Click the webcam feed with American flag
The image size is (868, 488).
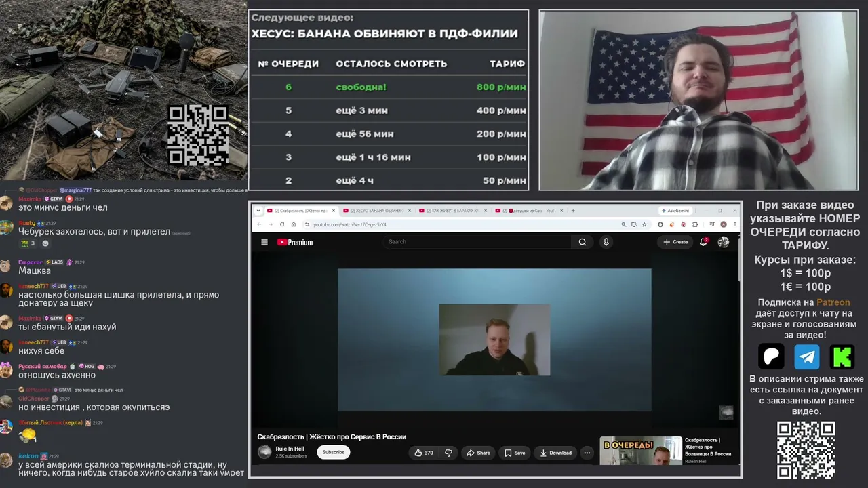pos(698,100)
